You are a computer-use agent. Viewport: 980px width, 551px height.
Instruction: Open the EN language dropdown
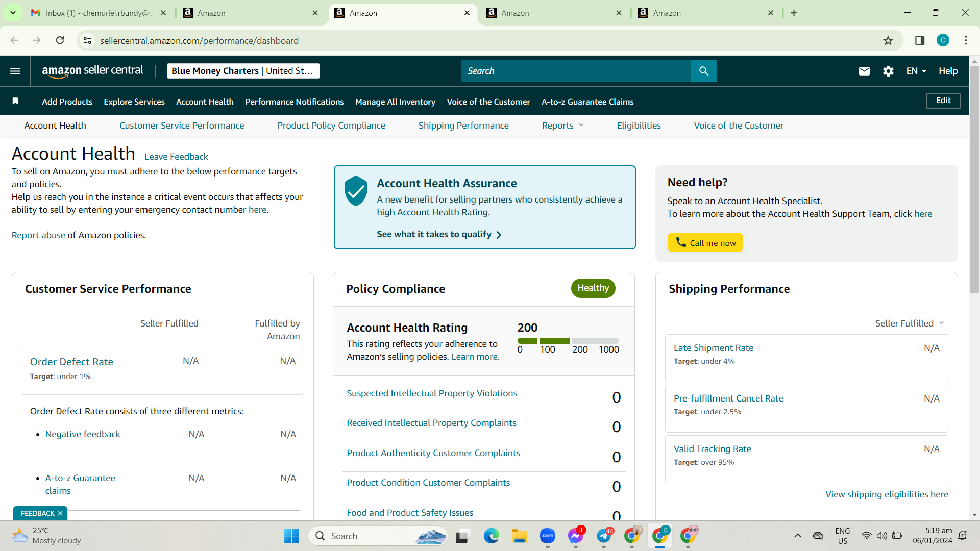click(x=916, y=71)
